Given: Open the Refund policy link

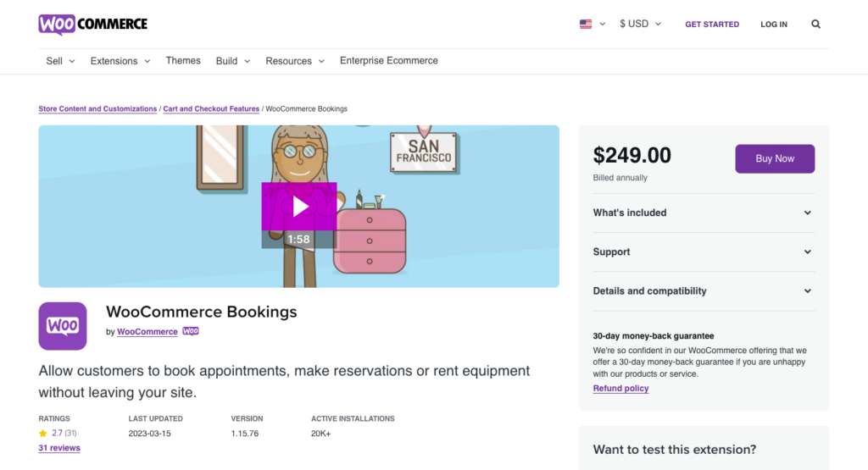Looking at the screenshot, I should coord(620,388).
